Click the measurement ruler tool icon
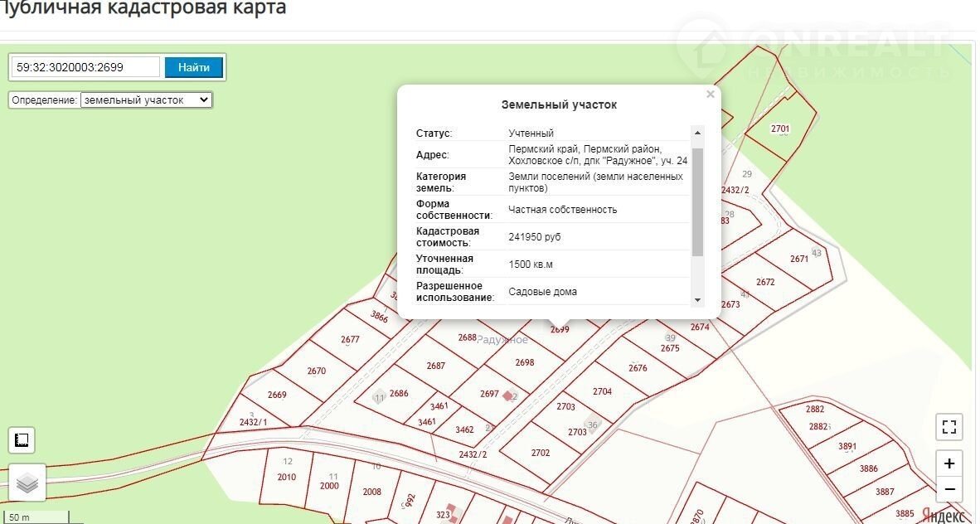980x524 pixels. 22,439
